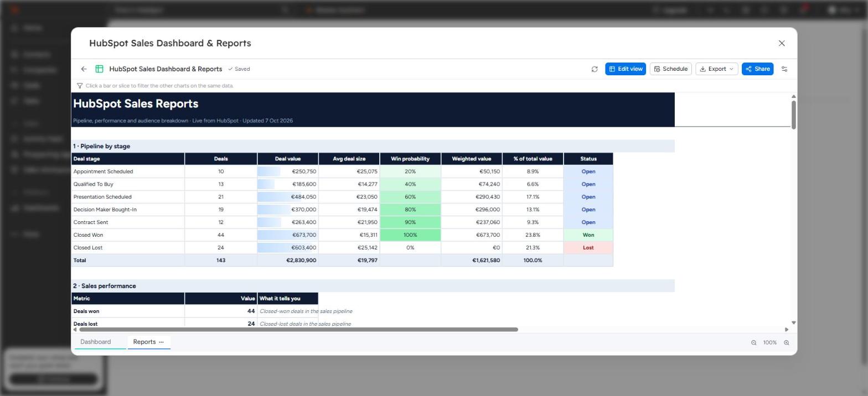Click the 23.8% of total value cell
This screenshot has width=868, height=396.
point(533,235)
